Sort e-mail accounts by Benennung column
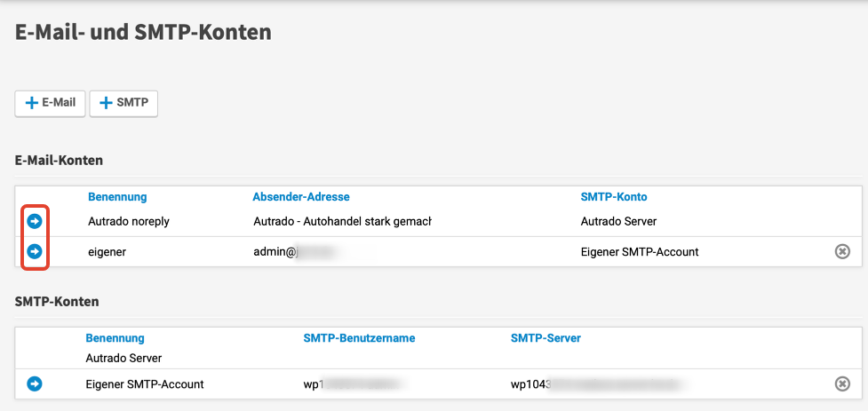 tap(117, 196)
